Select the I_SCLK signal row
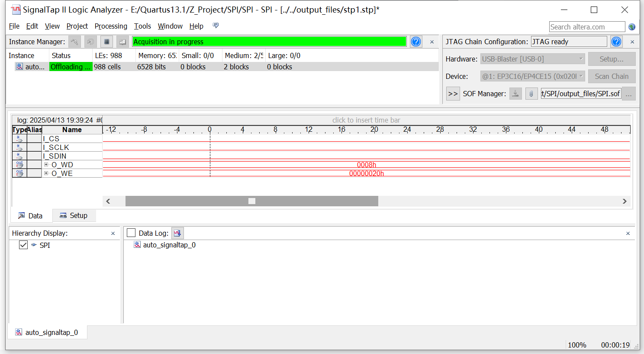The height and width of the screenshot is (354, 644). pyautogui.click(x=56, y=147)
